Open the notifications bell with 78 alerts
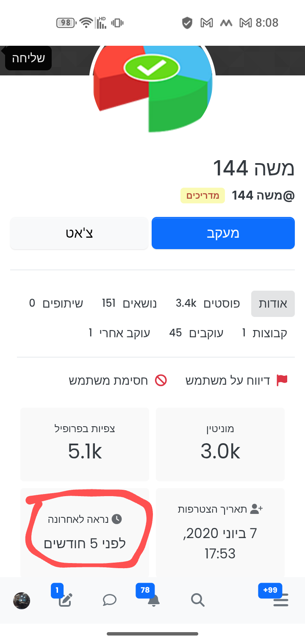305x644 pixels. [153, 600]
